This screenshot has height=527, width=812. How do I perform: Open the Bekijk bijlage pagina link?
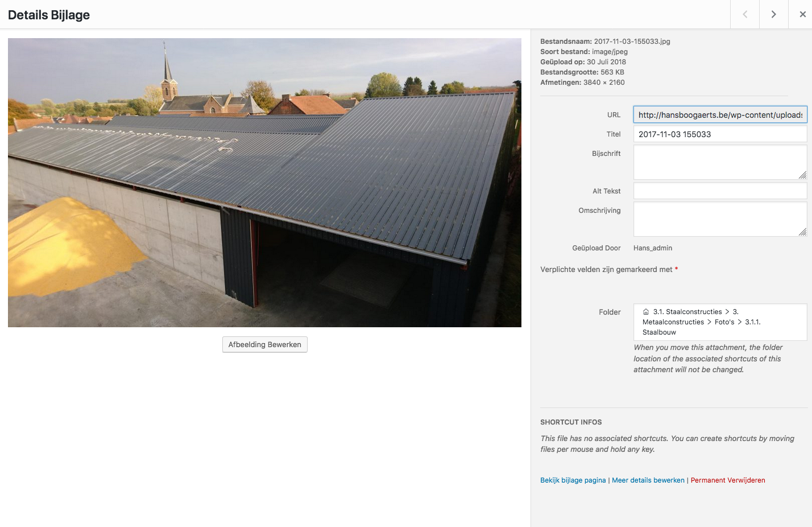coord(573,480)
